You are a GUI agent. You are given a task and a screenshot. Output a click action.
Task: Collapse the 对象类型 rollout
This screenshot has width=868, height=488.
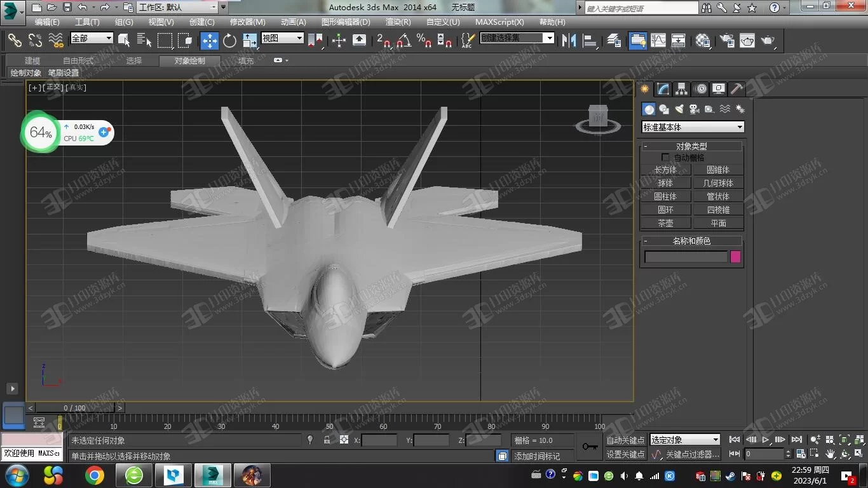691,146
